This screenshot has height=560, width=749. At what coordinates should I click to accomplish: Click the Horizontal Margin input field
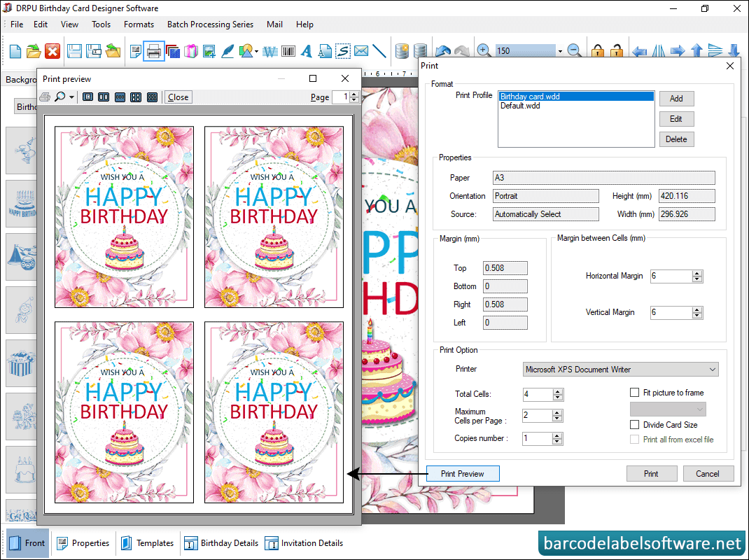click(671, 276)
